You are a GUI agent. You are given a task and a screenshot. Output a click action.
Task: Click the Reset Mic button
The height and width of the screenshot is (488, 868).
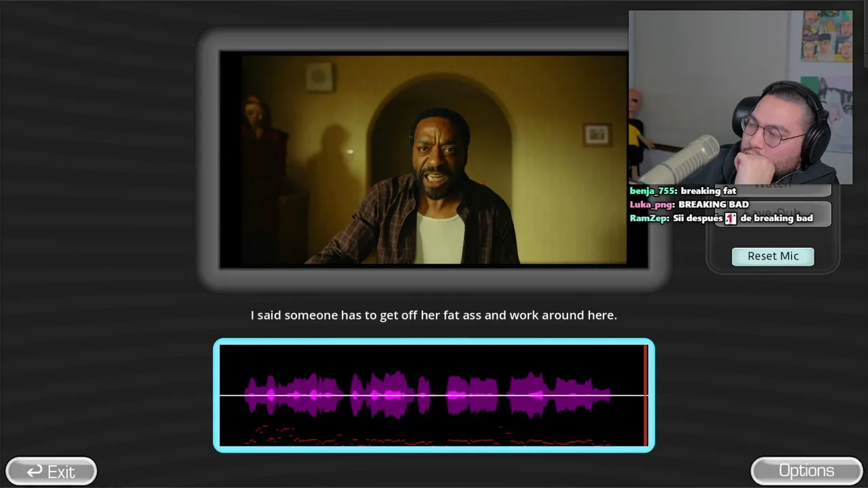(x=773, y=256)
